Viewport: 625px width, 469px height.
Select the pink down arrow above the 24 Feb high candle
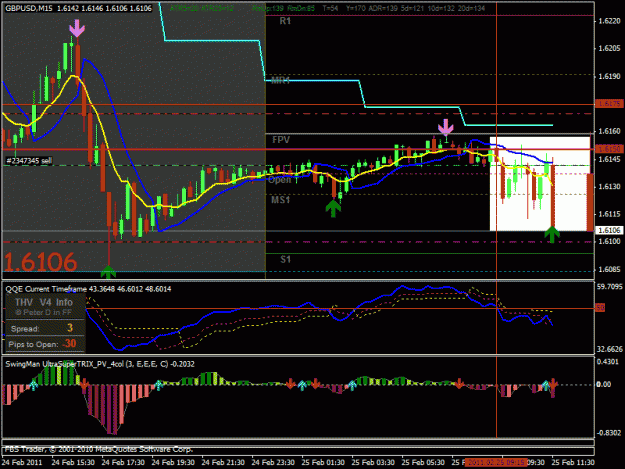[x=77, y=28]
